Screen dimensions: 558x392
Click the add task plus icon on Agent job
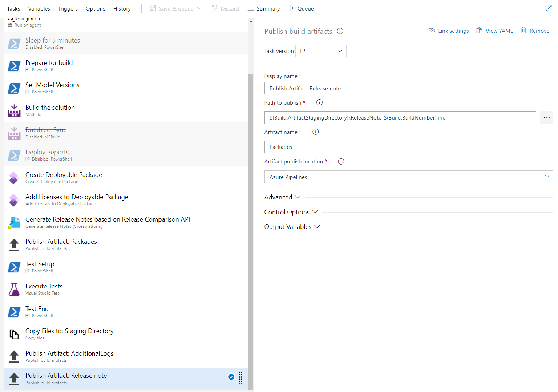pos(230,20)
